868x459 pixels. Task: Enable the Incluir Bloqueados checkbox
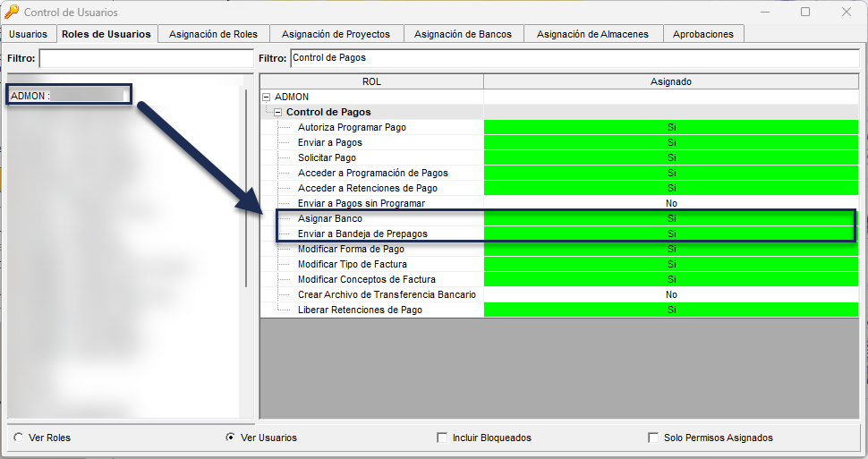(x=442, y=438)
